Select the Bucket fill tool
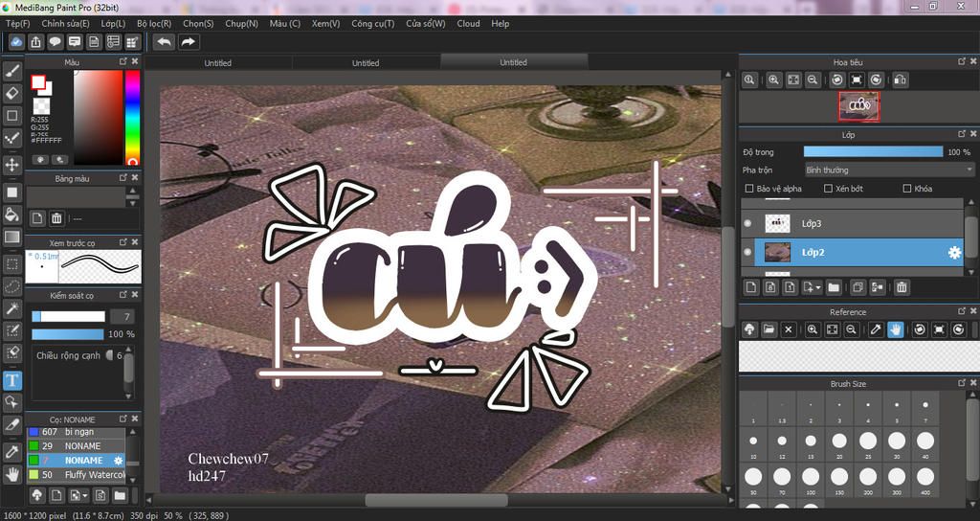 coord(11,215)
